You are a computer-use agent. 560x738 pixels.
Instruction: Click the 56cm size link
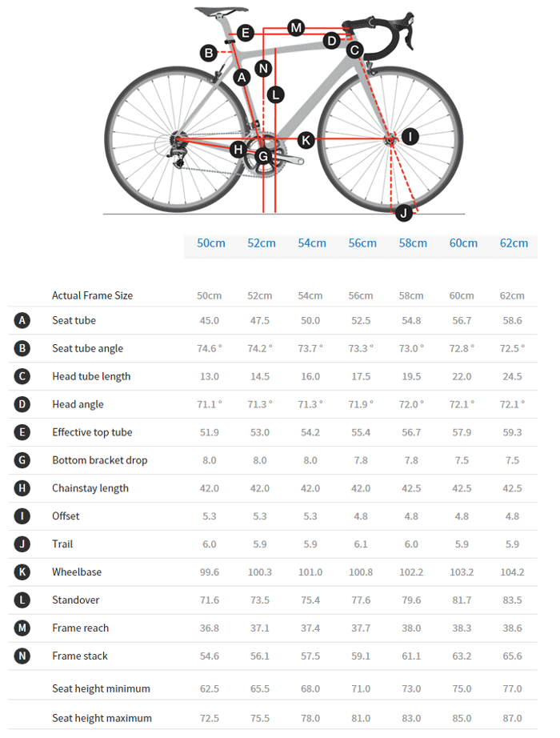coord(362,243)
